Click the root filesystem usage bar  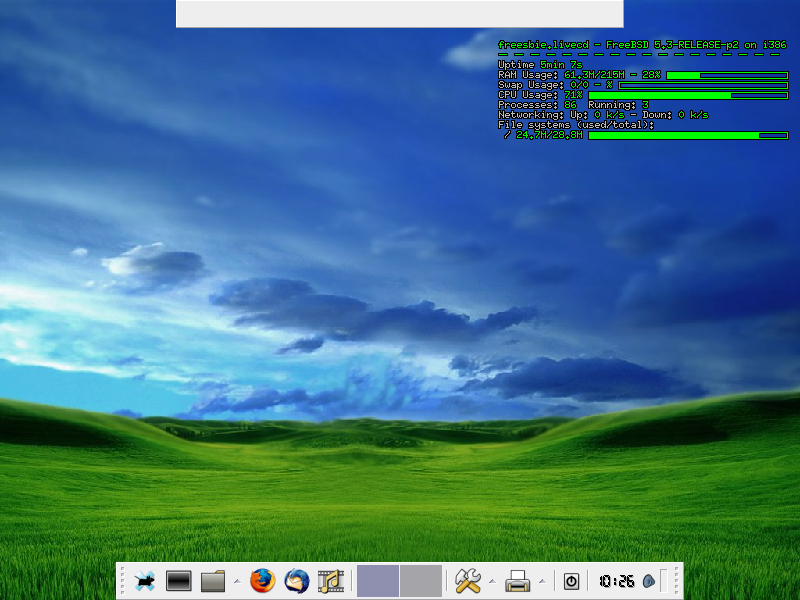pyautogui.click(x=688, y=136)
